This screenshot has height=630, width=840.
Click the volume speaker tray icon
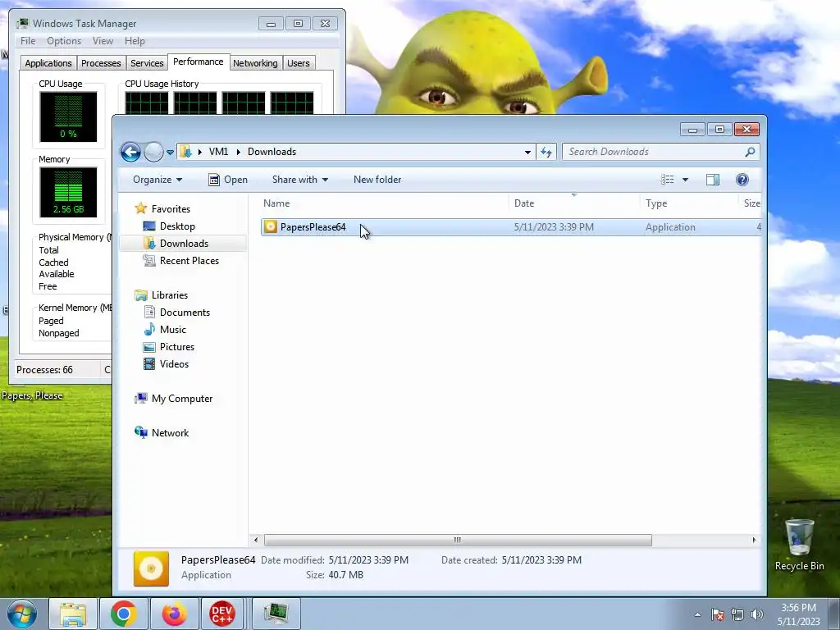(757, 614)
